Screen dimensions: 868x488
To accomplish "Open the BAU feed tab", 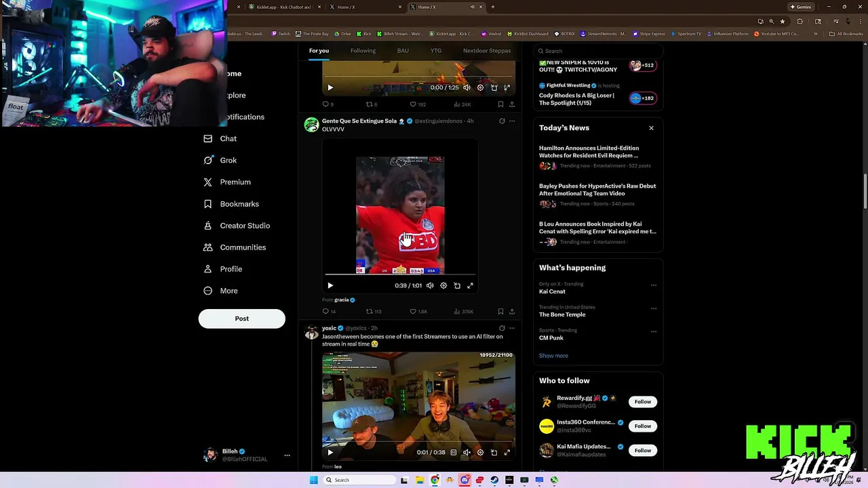I will coord(403,51).
